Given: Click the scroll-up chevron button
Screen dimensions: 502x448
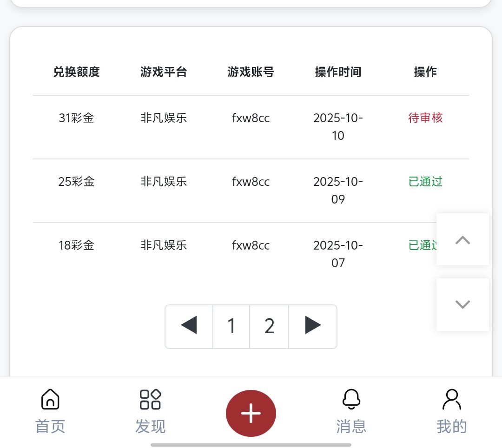Looking at the screenshot, I should pyautogui.click(x=462, y=240).
